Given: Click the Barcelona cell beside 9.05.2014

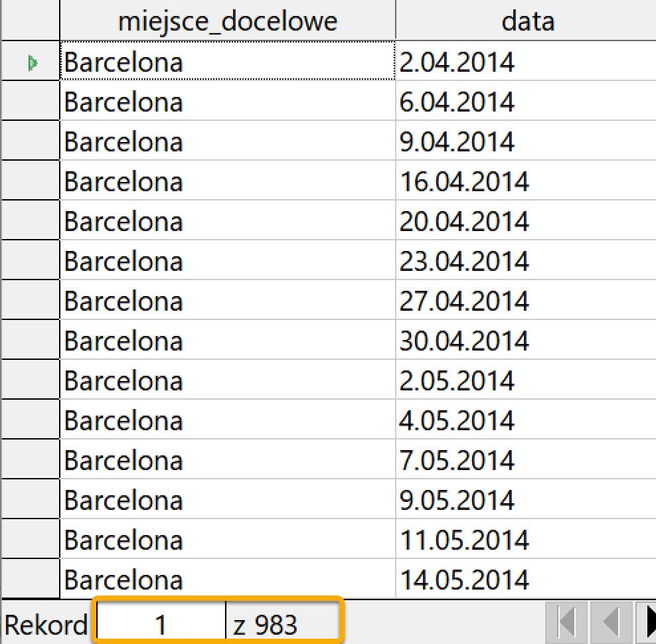Looking at the screenshot, I should (x=227, y=501).
